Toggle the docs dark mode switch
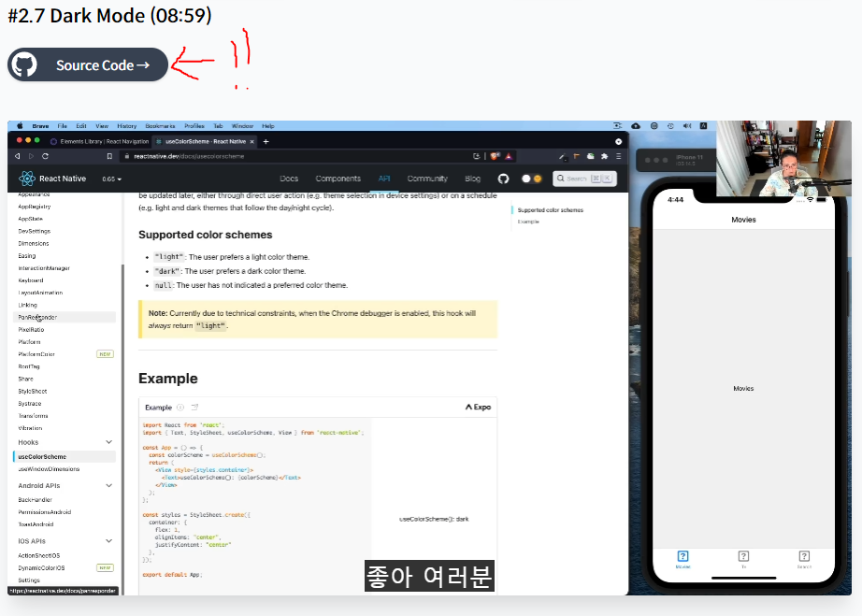Screen dimensions: 862x616 point(532,179)
